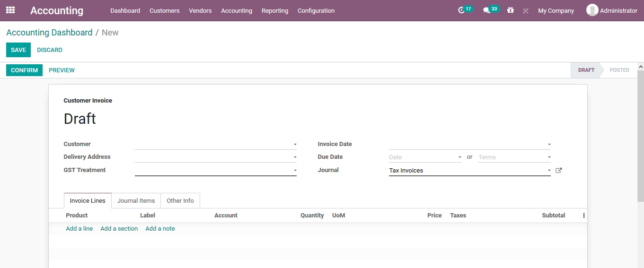Open the conversations chat icon
644x268 pixels.
(486, 10)
